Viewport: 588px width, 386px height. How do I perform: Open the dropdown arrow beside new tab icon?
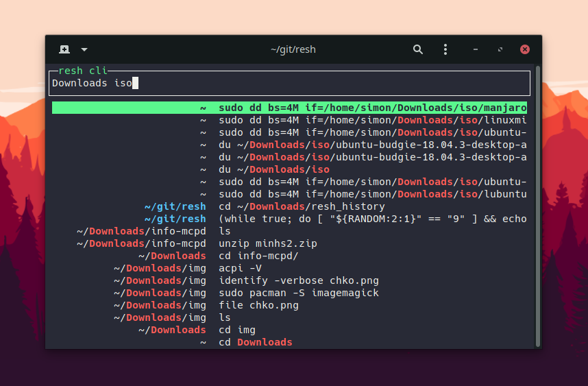pyautogui.click(x=84, y=49)
